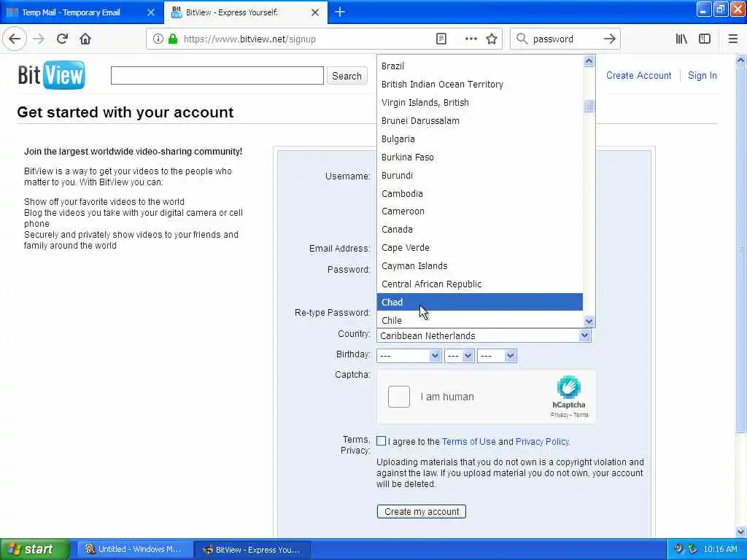The width and height of the screenshot is (747, 560).
Task: Open the Sign In link
Action: coord(703,75)
